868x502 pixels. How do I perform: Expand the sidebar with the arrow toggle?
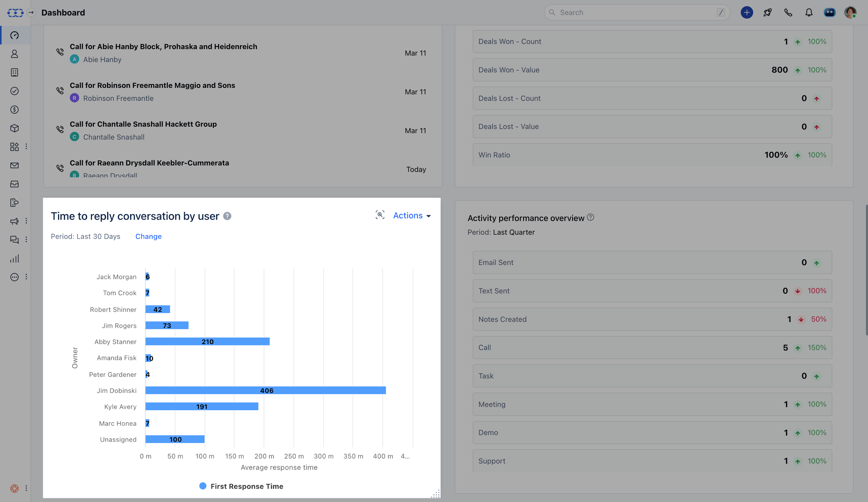(x=31, y=13)
